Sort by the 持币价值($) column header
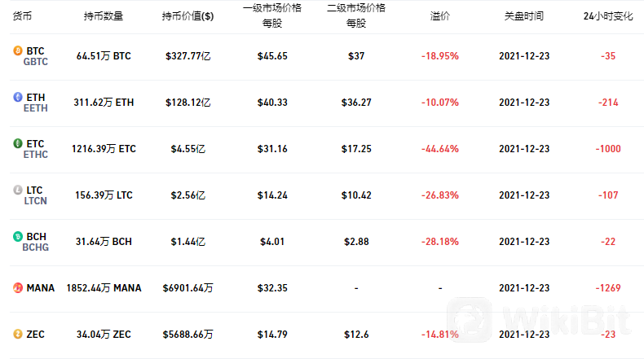Image resolution: width=644 pixels, height=359 pixels. 187,16
